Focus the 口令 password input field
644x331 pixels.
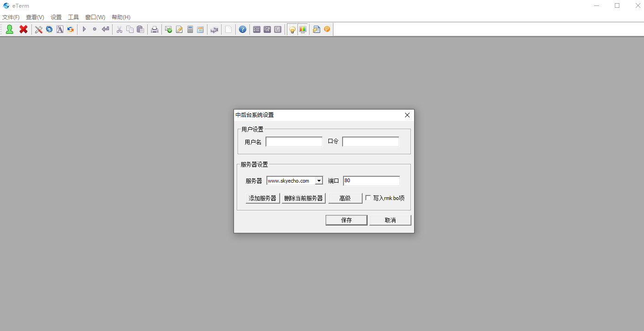pyautogui.click(x=371, y=142)
